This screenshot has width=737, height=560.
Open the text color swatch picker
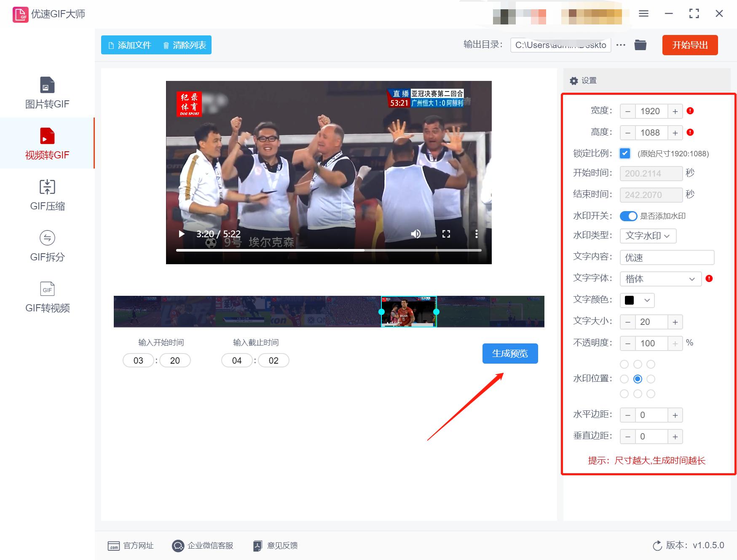point(637,300)
